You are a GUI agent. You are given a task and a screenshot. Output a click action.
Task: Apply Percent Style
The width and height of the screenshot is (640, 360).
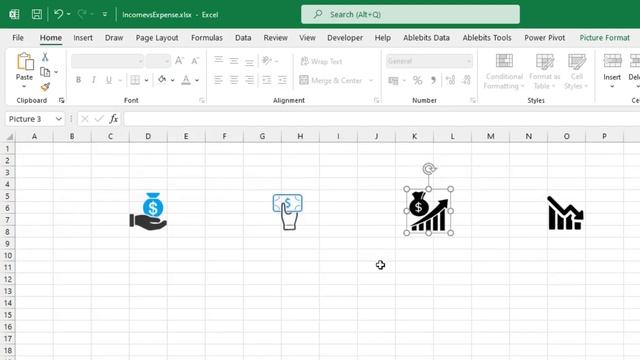click(417, 80)
